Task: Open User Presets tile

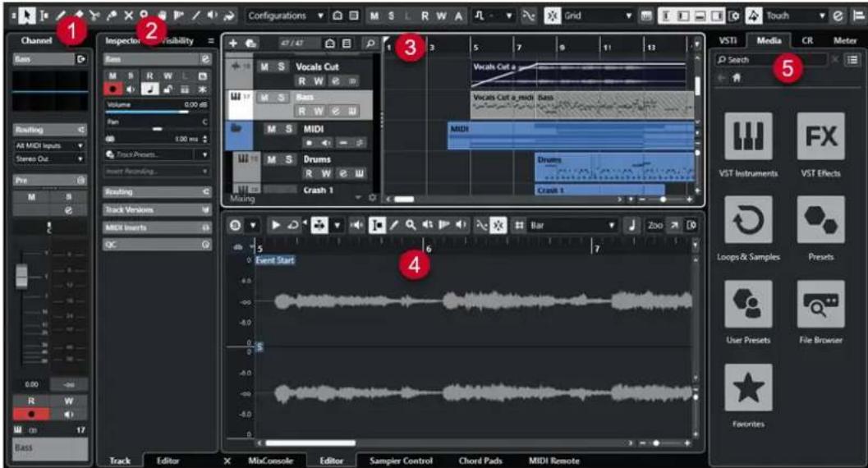Action: pos(748,304)
